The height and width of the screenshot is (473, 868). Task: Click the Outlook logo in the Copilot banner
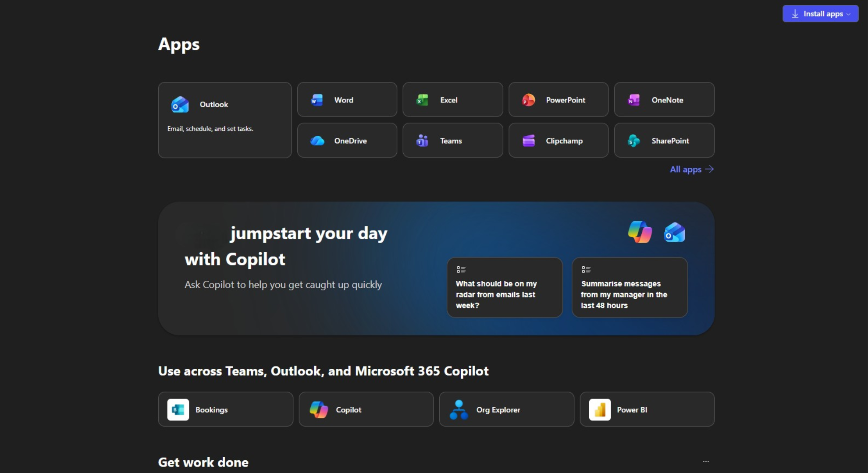[x=674, y=232]
